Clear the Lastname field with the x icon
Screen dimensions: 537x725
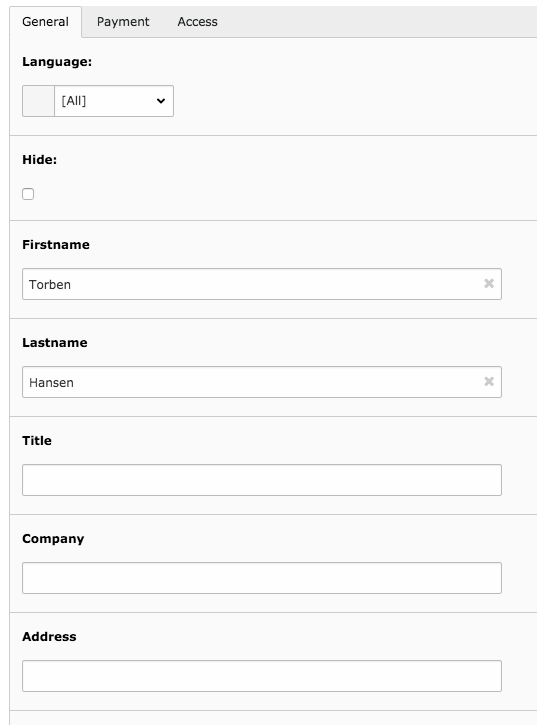click(489, 381)
